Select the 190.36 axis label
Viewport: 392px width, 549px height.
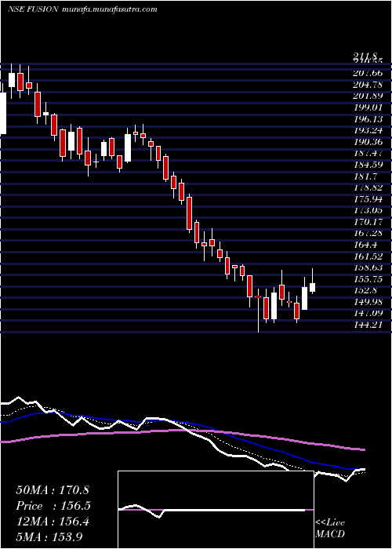point(368,142)
